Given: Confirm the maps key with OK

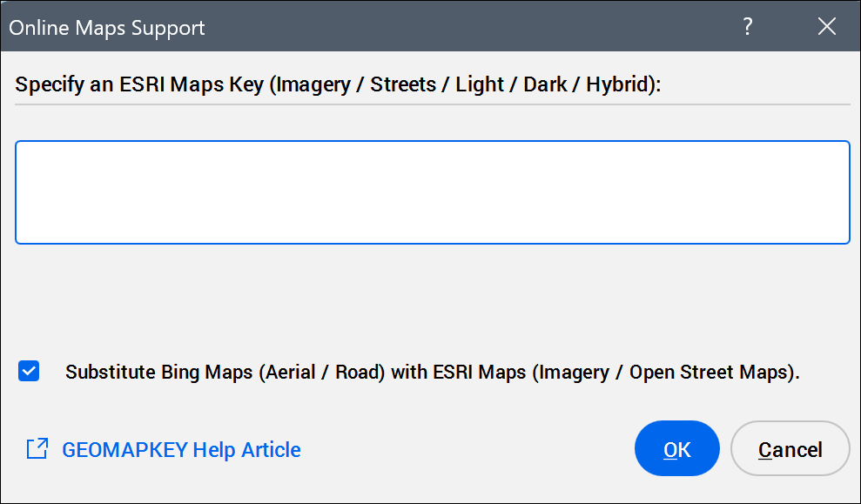Looking at the screenshot, I should pos(677,449).
